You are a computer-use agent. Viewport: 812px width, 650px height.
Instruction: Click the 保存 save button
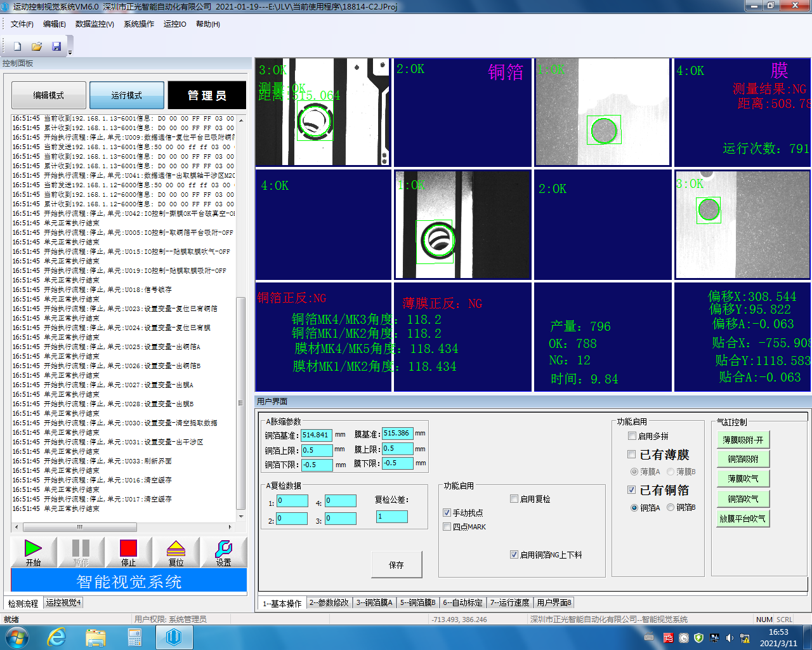396,564
